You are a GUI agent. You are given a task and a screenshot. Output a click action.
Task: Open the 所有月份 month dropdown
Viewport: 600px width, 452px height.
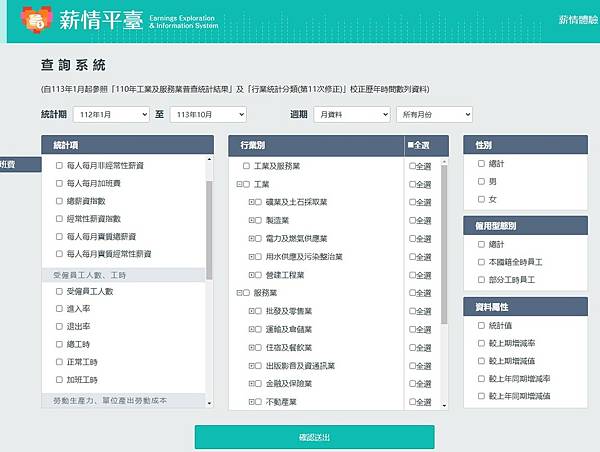tap(434, 114)
